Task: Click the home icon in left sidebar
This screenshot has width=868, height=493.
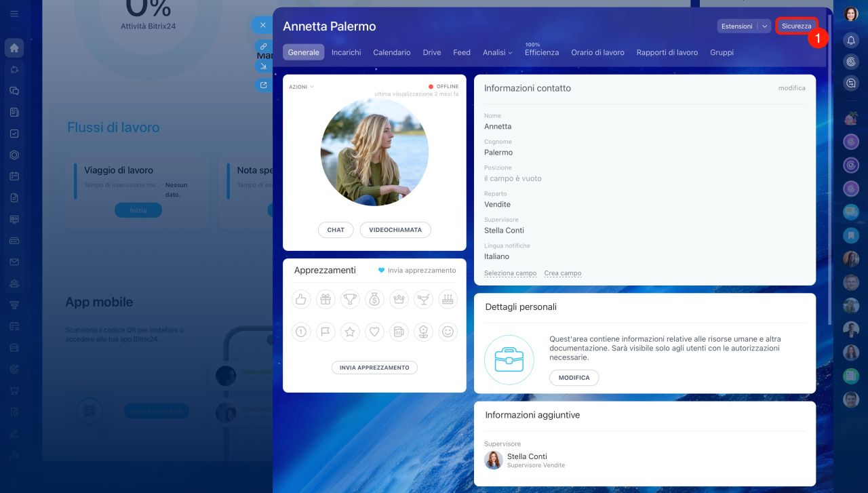Action: click(14, 48)
